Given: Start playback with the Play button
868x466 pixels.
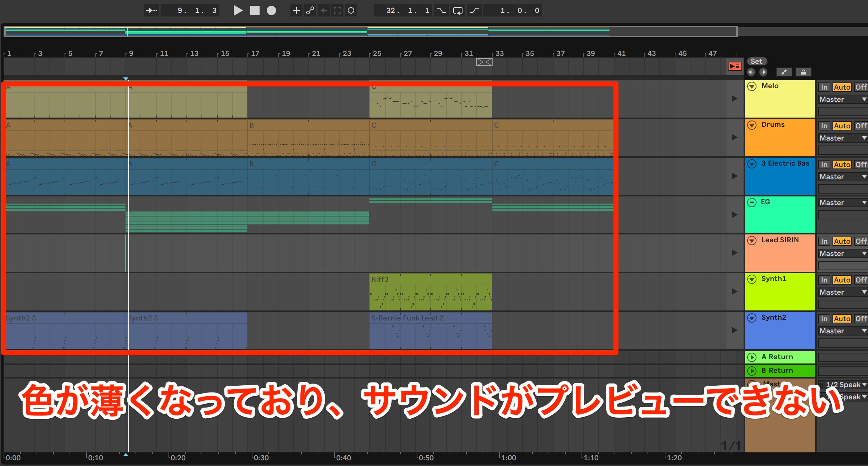Looking at the screenshot, I should click(x=238, y=10).
